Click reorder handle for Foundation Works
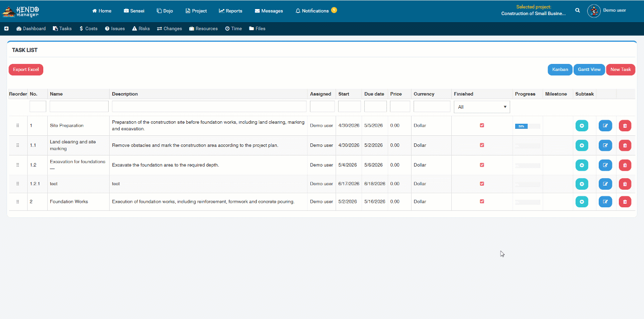Viewport: 644px width, 319px height. click(x=18, y=201)
